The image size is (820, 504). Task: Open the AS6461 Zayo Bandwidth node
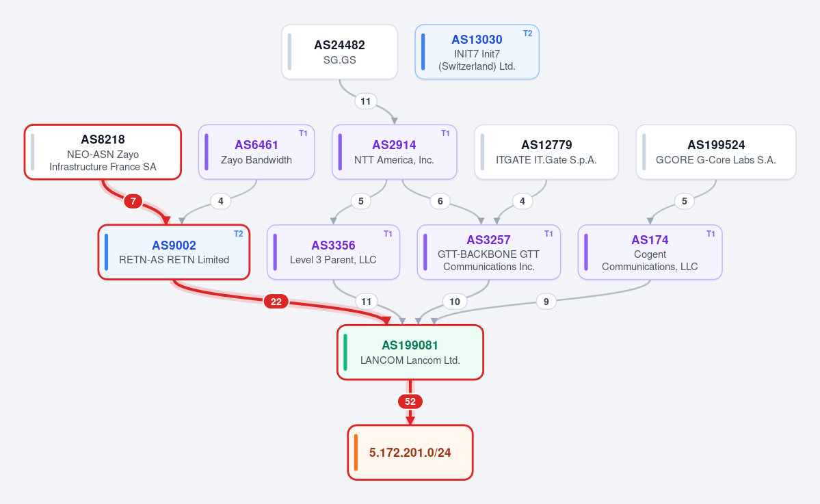pyautogui.click(x=256, y=152)
